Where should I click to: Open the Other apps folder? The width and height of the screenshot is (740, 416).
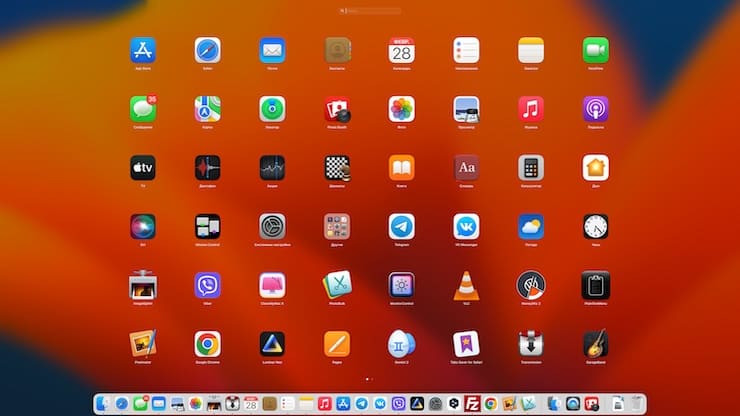[337, 227]
